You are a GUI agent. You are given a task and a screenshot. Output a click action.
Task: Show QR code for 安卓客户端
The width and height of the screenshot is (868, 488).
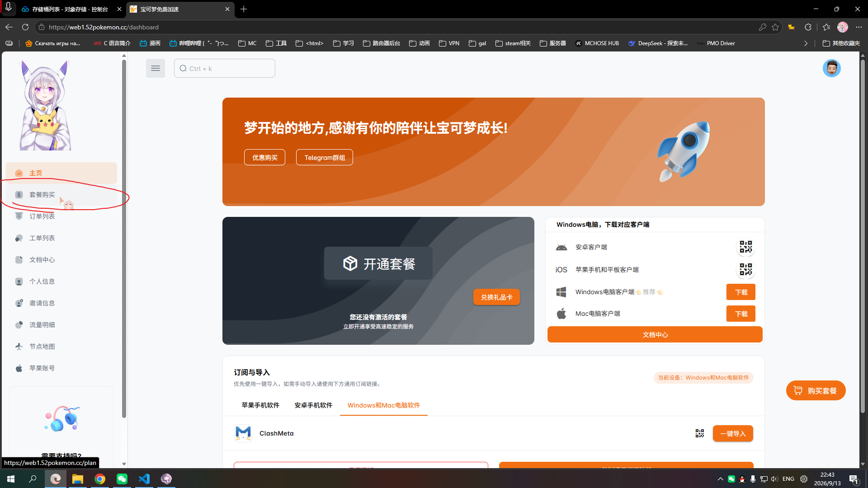(745, 247)
